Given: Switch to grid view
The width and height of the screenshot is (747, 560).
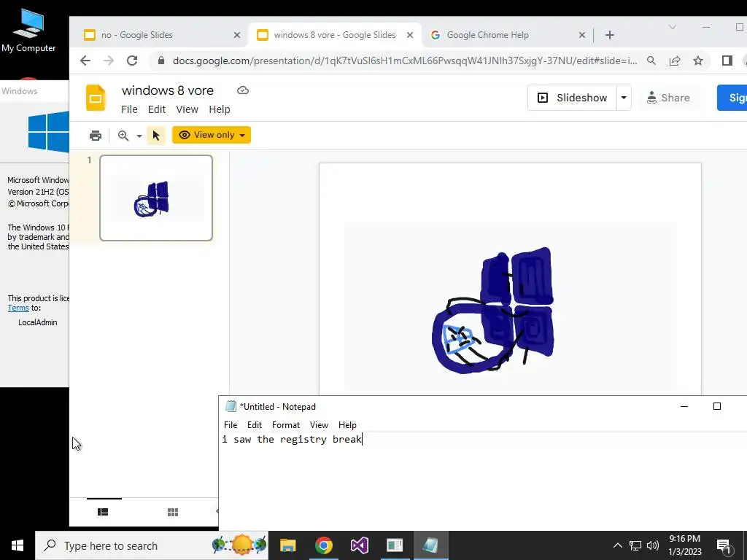Looking at the screenshot, I should coord(173,512).
